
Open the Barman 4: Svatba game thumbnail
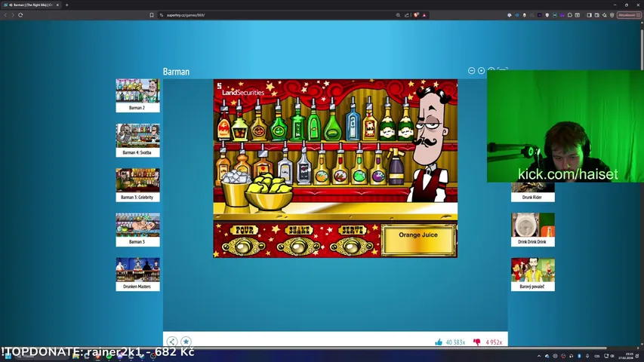tap(137, 140)
